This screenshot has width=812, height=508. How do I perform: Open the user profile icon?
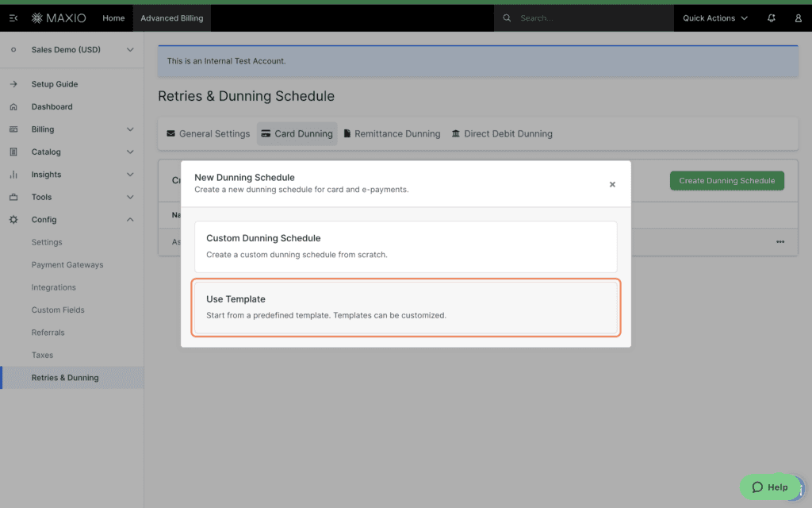(798, 18)
